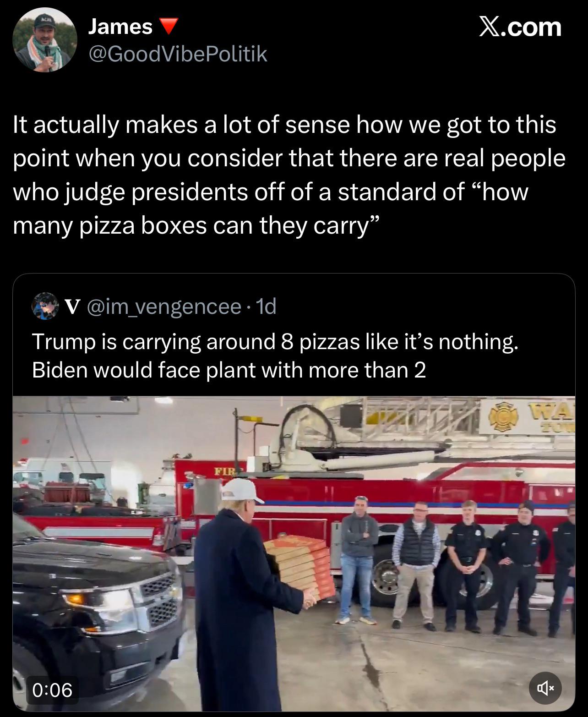Unmute the video using the speaker icon

[545, 687]
